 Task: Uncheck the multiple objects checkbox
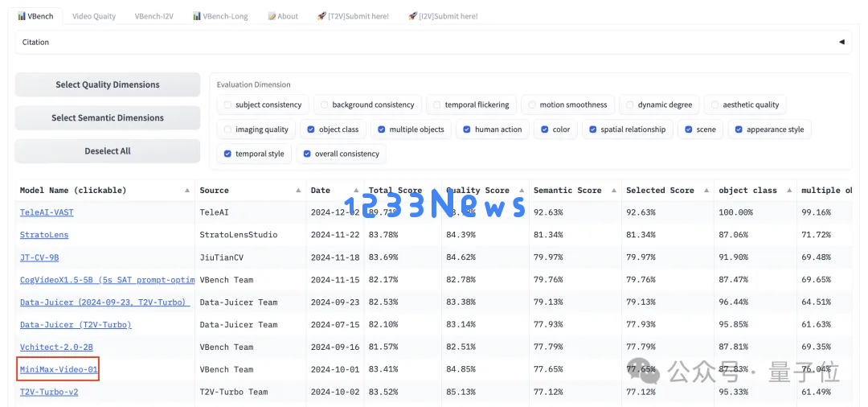pyautogui.click(x=382, y=129)
